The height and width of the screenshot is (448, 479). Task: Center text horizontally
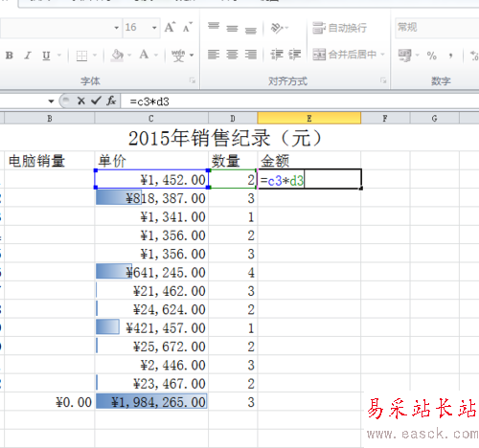[232, 55]
